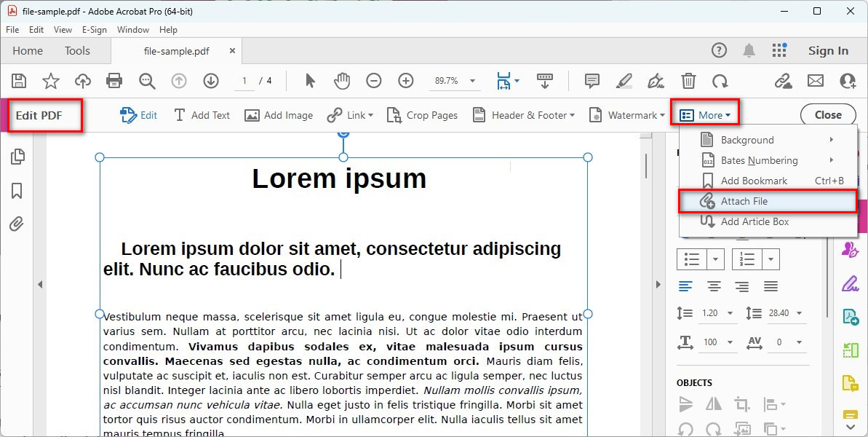Click the Crop Pages tool
The height and width of the screenshot is (437, 868).
click(422, 115)
